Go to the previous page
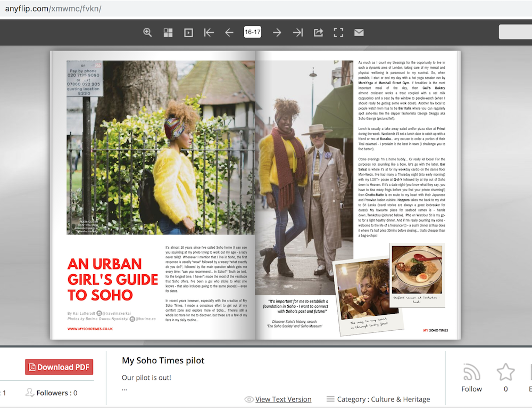532x408 pixels. [229, 32]
